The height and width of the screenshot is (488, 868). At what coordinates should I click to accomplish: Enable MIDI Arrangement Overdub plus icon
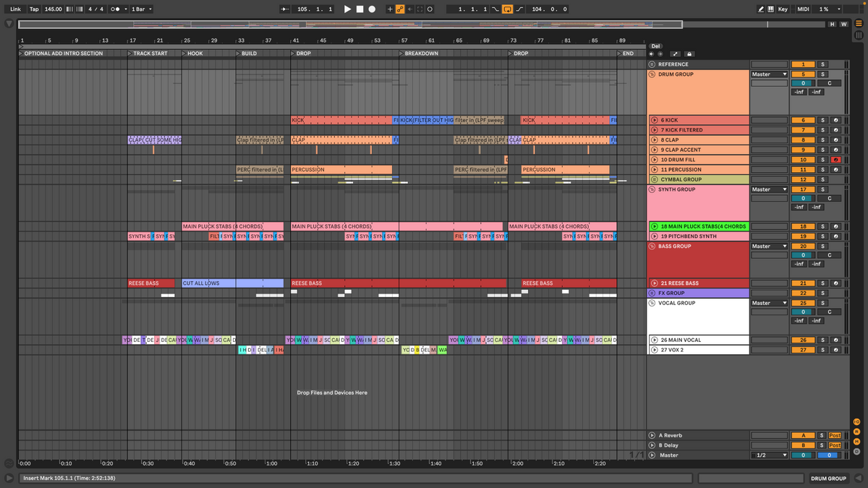[391, 8]
